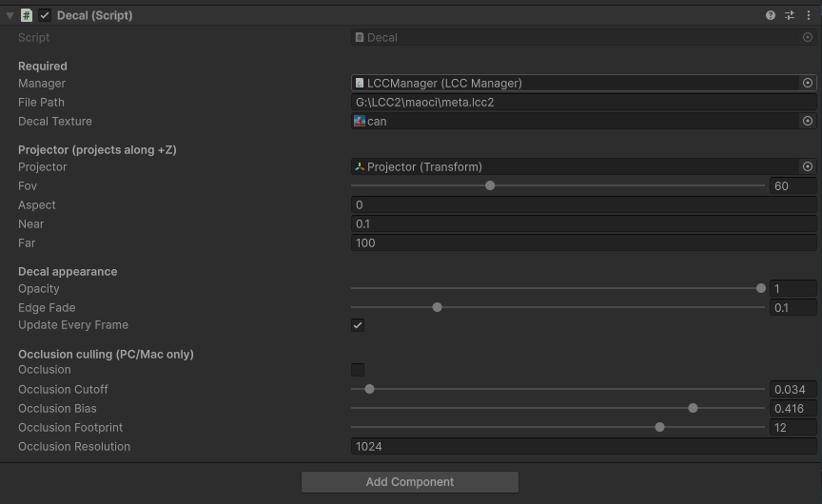Viewport: 822px width, 504px height.
Task: Click the Fov value box showing 60
Action: 793,185
